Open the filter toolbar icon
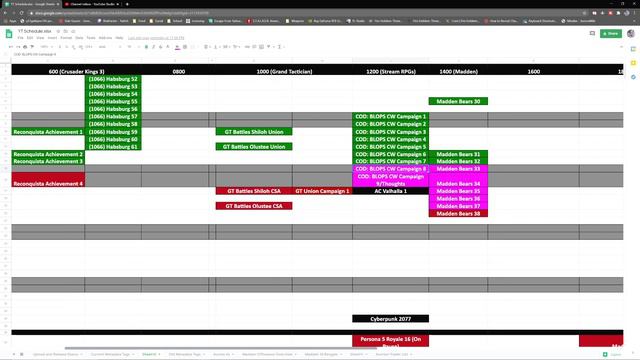 (269, 47)
